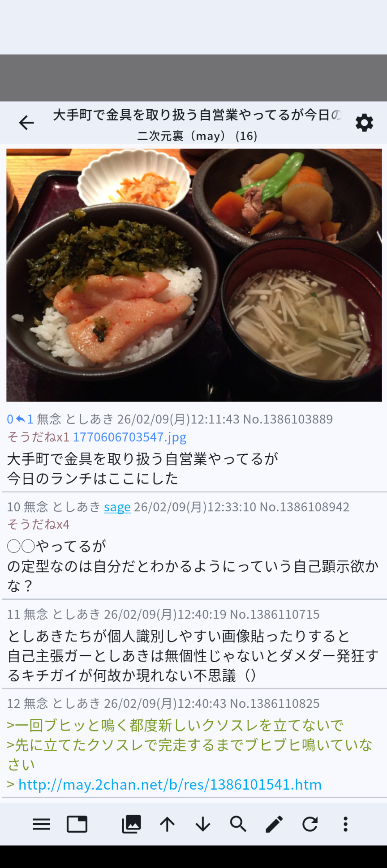Viewport: 387px width, 868px height.
Task: Open search with the magnifier icon
Action: pos(238,824)
